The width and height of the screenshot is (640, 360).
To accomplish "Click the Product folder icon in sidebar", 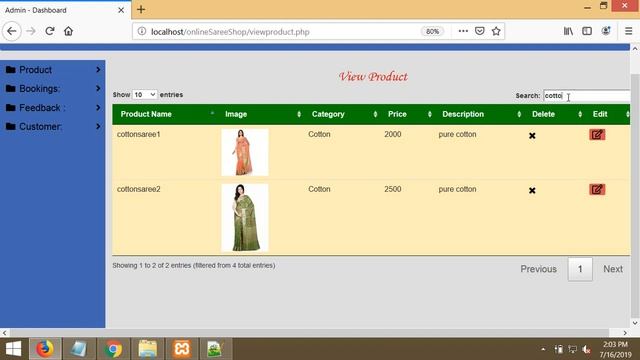I will click(x=11, y=70).
